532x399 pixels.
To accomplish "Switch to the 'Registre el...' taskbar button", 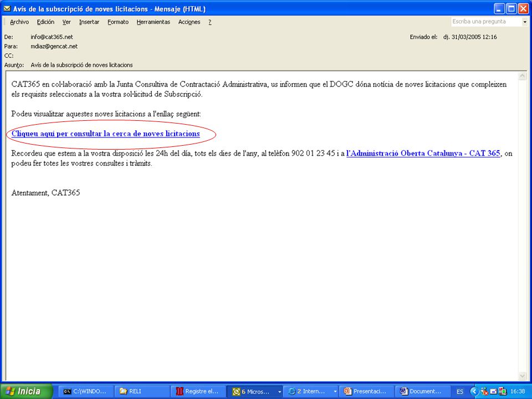I will tap(197, 391).
